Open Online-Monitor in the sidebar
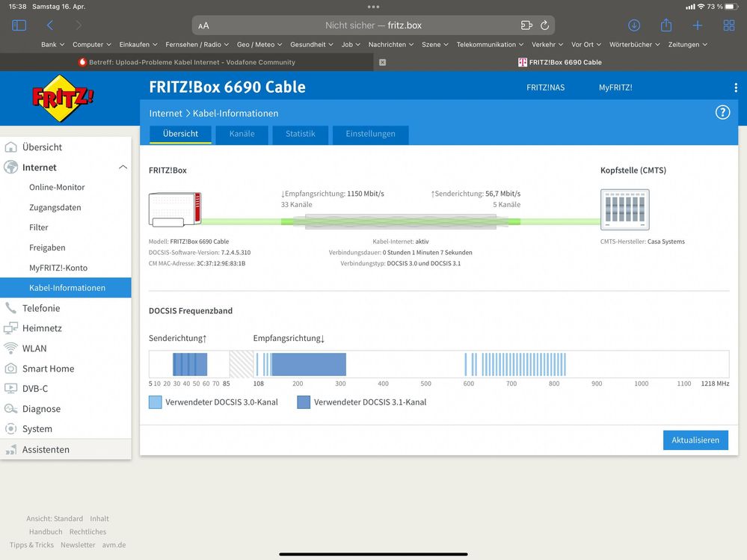Viewport: 747px width, 560px height. 57,188
